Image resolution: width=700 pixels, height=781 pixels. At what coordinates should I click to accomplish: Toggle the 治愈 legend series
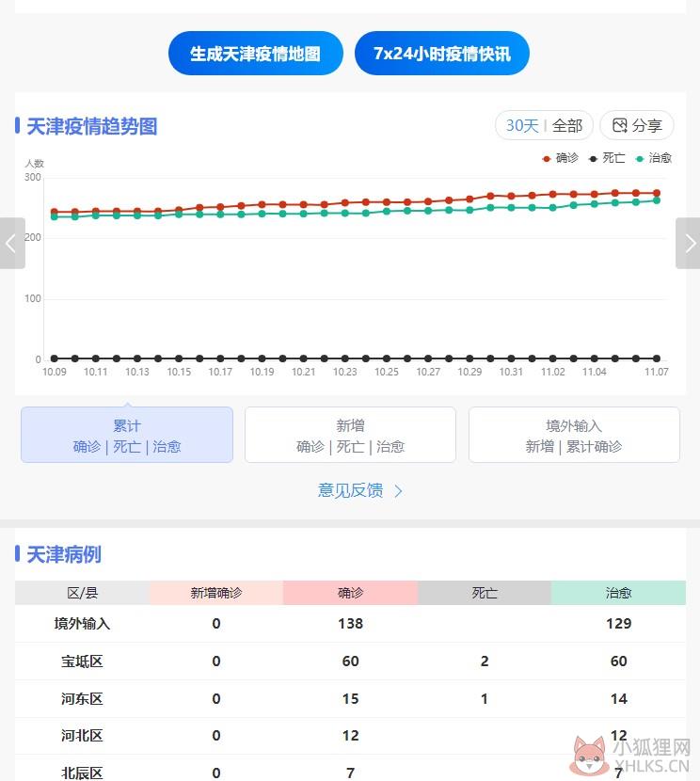(x=654, y=158)
